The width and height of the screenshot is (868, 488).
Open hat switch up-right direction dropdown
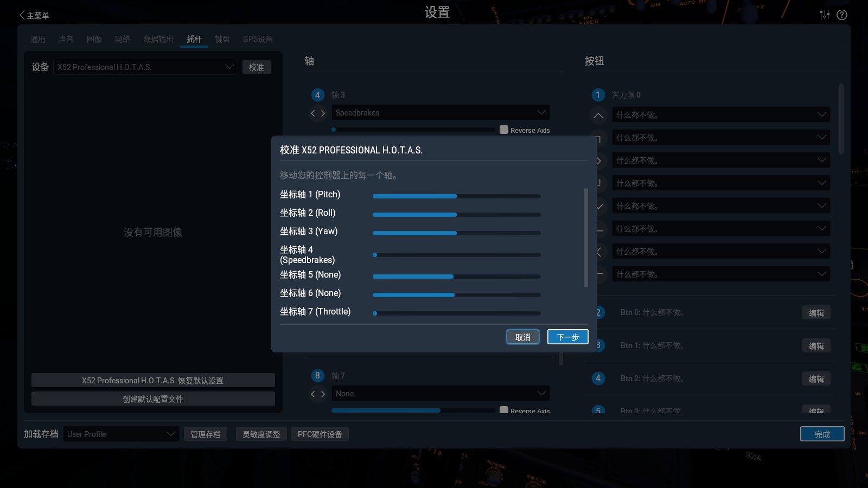(721, 137)
